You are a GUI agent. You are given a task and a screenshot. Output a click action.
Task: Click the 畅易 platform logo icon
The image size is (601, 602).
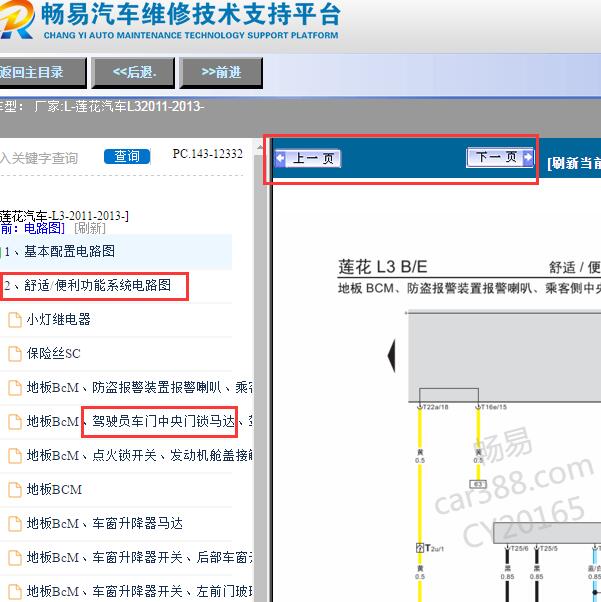17,19
